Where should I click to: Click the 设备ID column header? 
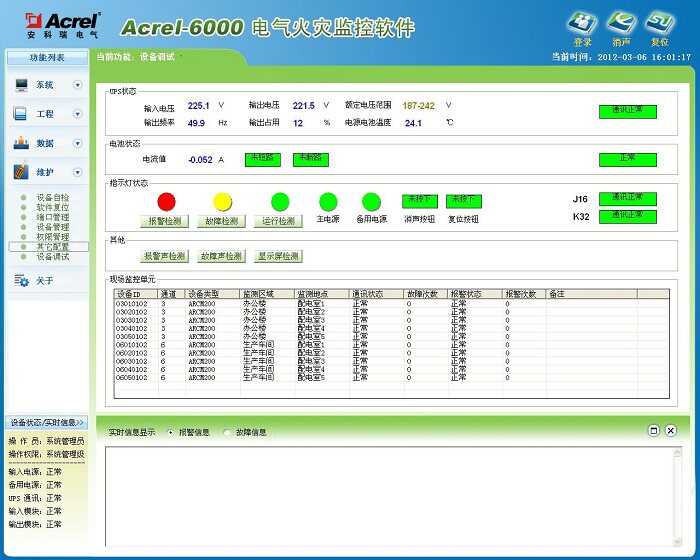(x=136, y=294)
